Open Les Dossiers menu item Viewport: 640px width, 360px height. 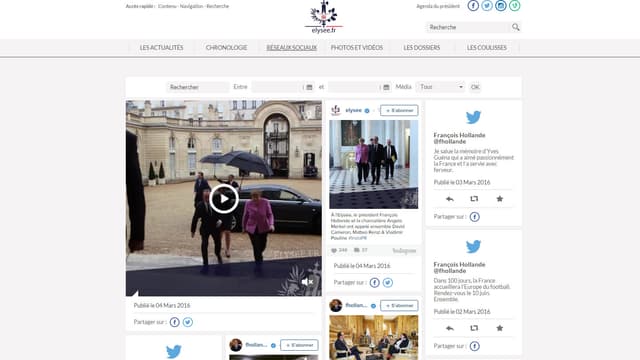click(422, 48)
